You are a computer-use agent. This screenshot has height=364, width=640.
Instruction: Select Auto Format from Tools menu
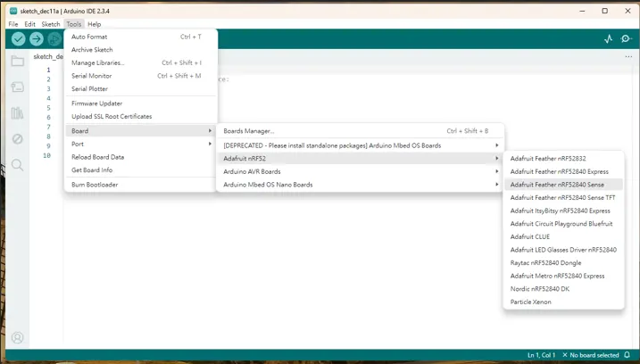(140, 37)
